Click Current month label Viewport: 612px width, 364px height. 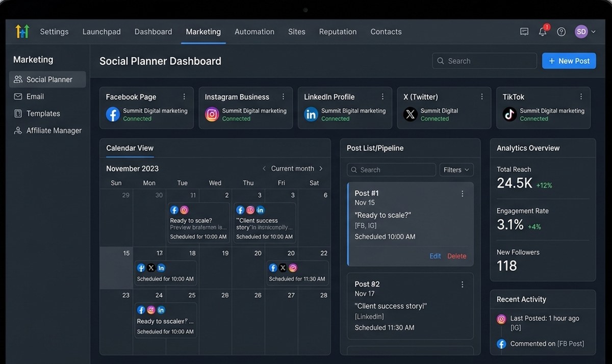pyautogui.click(x=292, y=169)
